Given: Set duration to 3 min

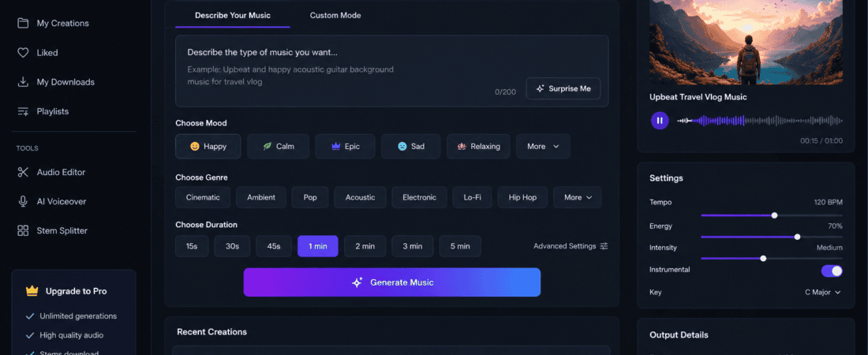Looking at the screenshot, I should (413, 246).
